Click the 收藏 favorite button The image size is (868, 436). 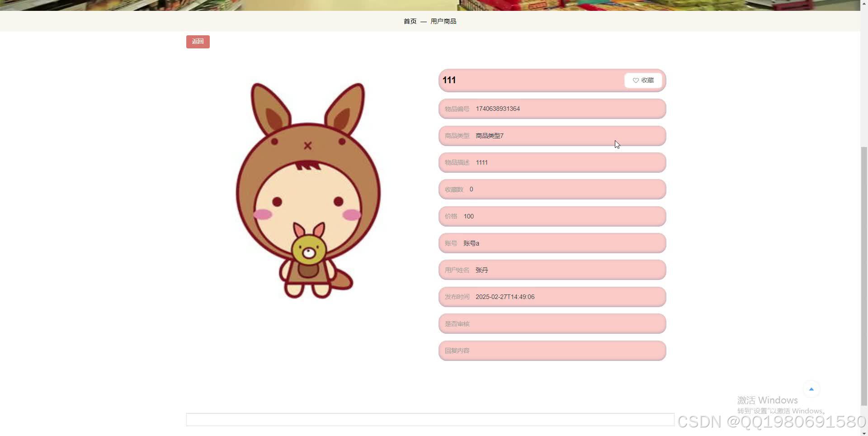tap(643, 80)
